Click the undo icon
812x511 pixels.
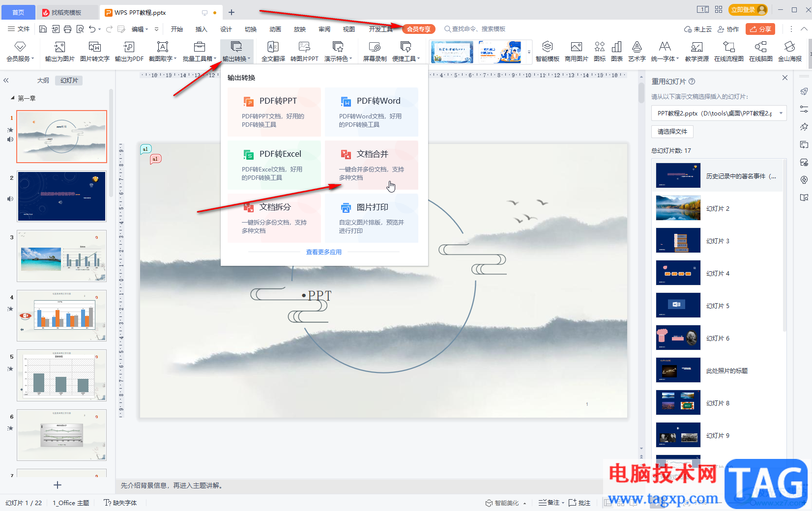coord(92,29)
